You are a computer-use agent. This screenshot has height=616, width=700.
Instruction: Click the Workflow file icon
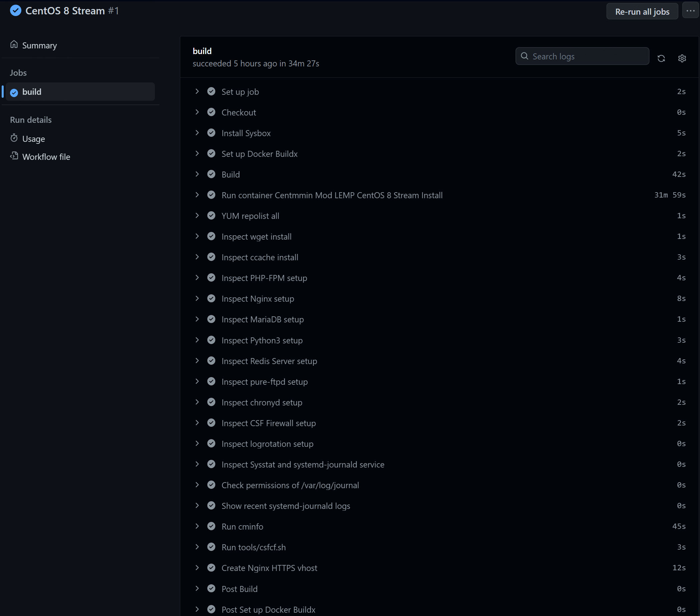point(14,156)
